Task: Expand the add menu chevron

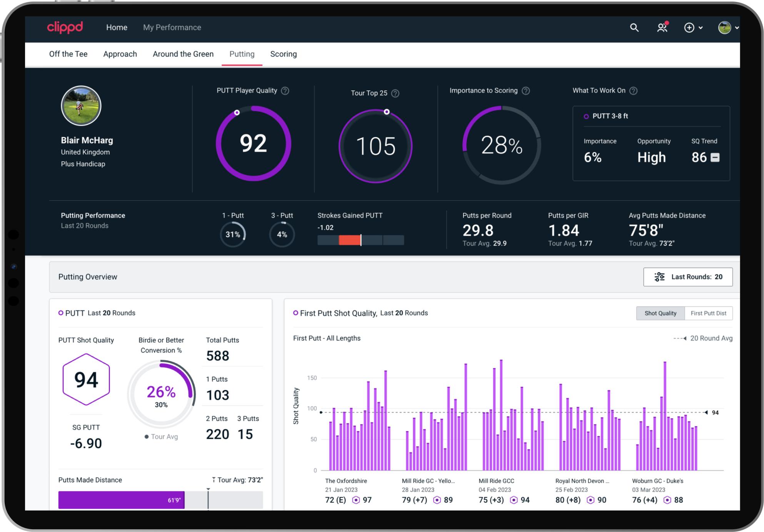Action: click(x=701, y=28)
